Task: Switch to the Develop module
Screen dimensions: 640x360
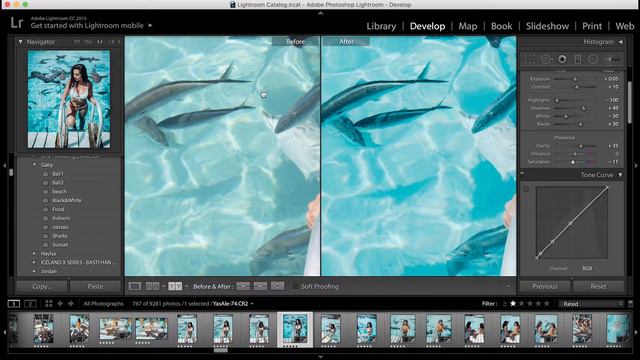Action: click(427, 26)
